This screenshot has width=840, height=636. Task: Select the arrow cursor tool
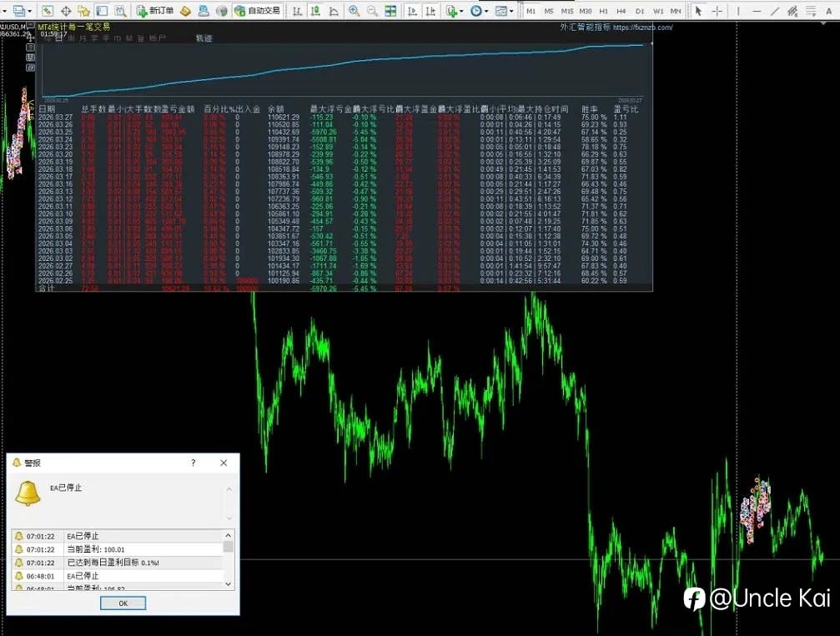[x=698, y=11]
